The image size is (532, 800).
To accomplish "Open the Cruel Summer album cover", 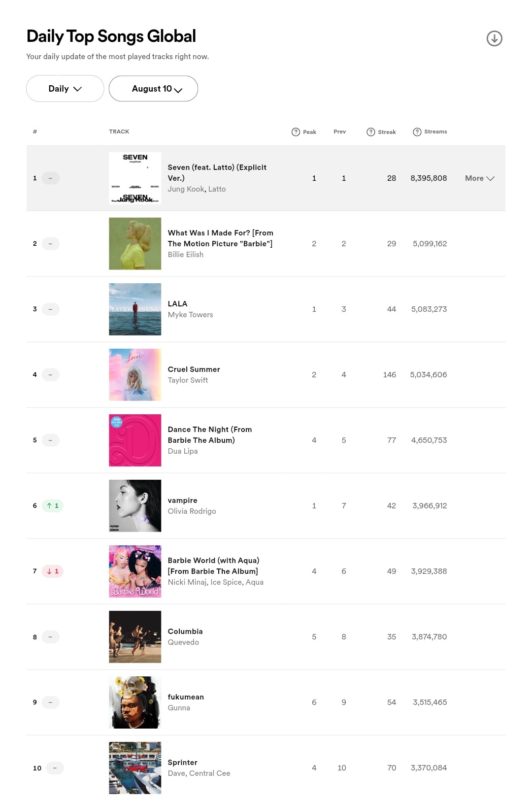I will coord(135,375).
